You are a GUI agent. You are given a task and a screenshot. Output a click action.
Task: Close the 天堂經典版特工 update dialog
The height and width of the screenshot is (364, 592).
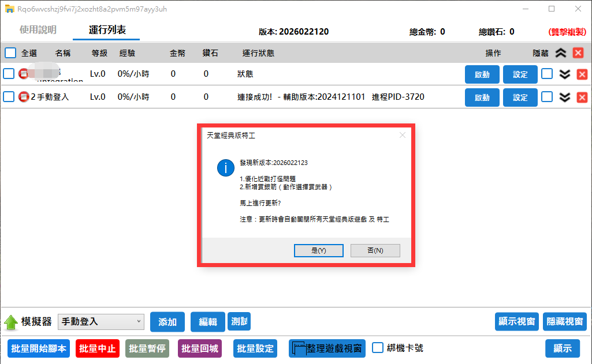[403, 135]
